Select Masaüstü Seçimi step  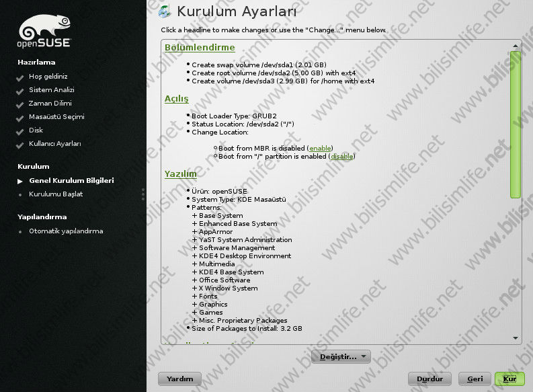56,116
